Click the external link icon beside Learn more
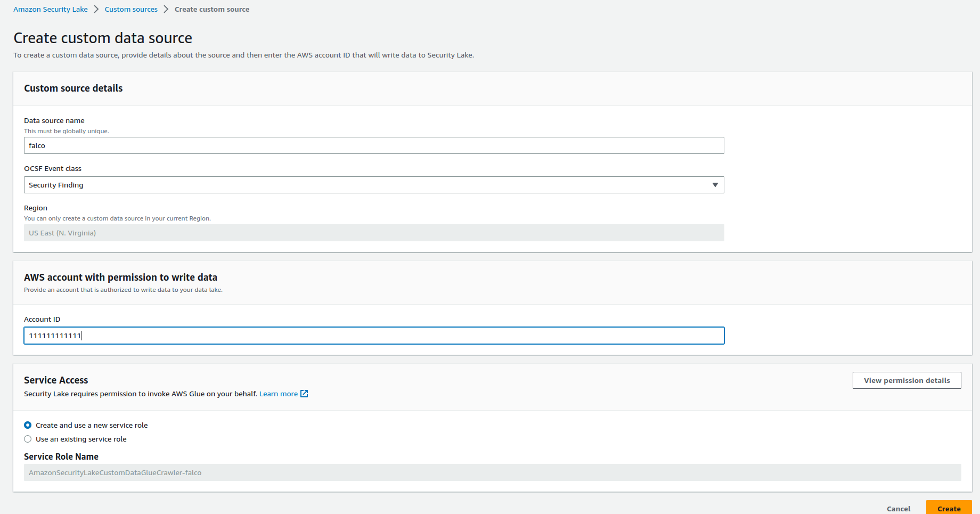980x514 pixels. pyautogui.click(x=304, y=394)
